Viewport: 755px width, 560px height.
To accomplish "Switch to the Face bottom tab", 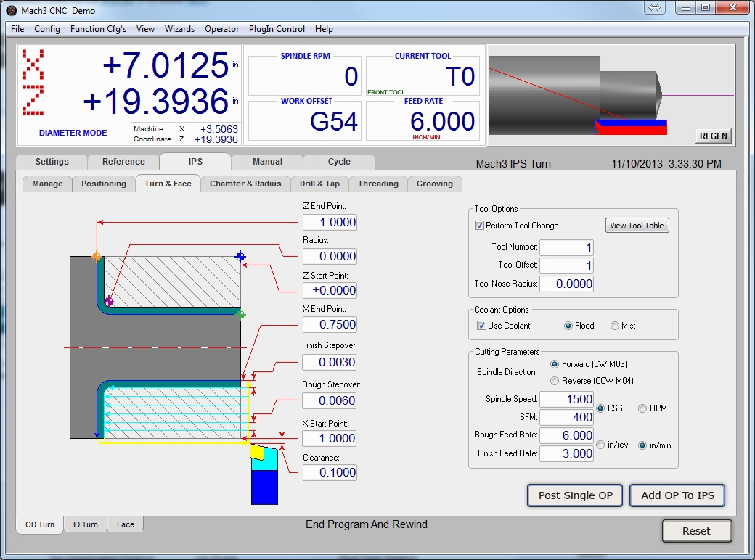I will click(x=125, y=524).
